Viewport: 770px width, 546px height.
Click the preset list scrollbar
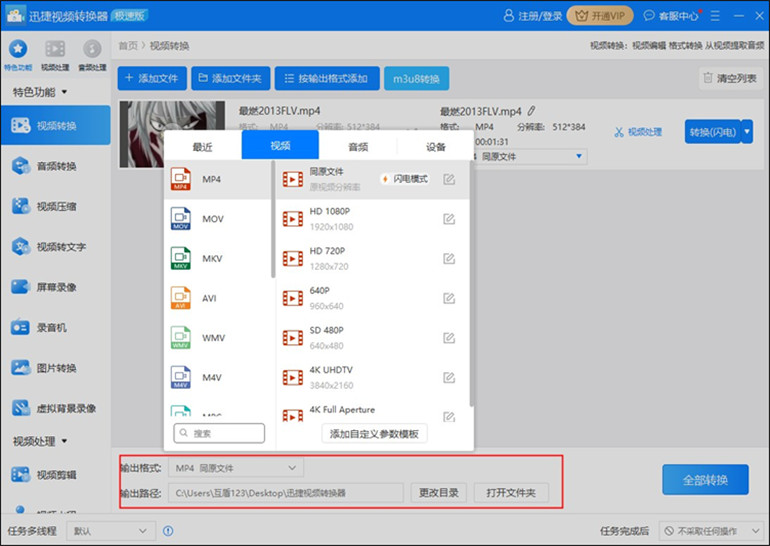point(471,285)
